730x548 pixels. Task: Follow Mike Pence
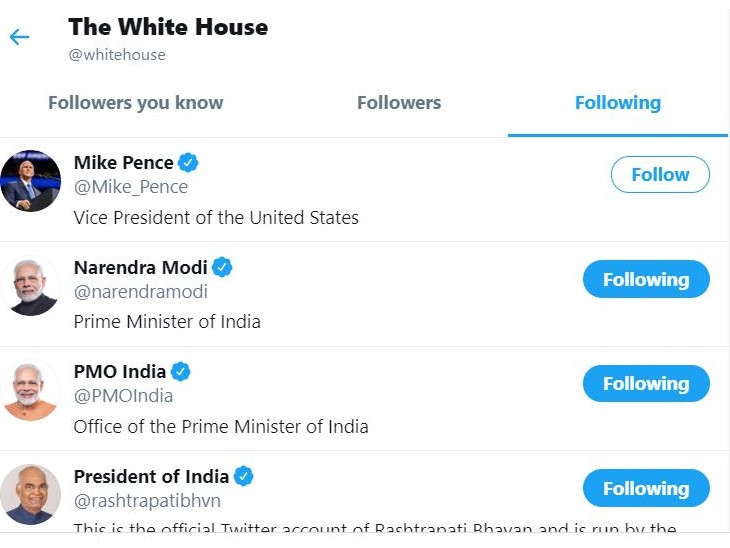point(660,174)
